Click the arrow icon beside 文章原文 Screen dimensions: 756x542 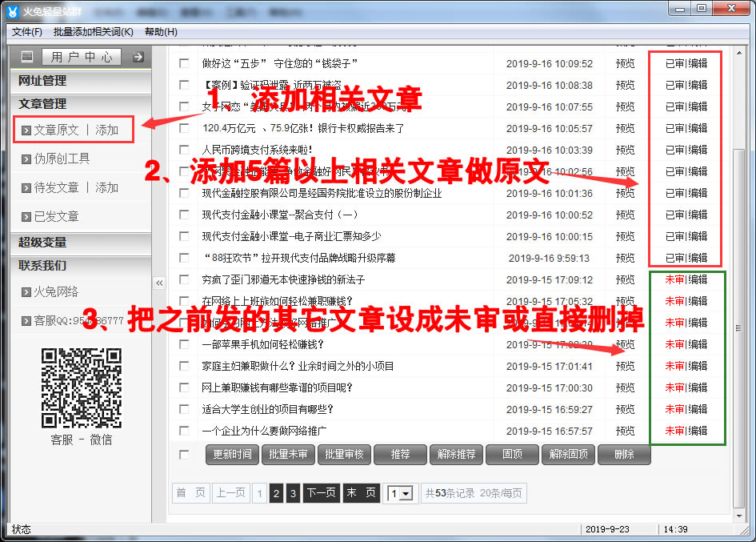coord(26,130)
